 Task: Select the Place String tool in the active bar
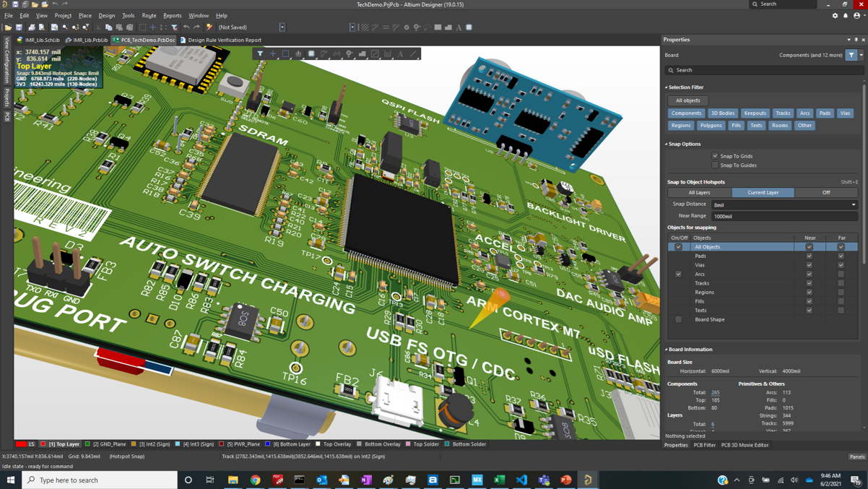(400, 53)
